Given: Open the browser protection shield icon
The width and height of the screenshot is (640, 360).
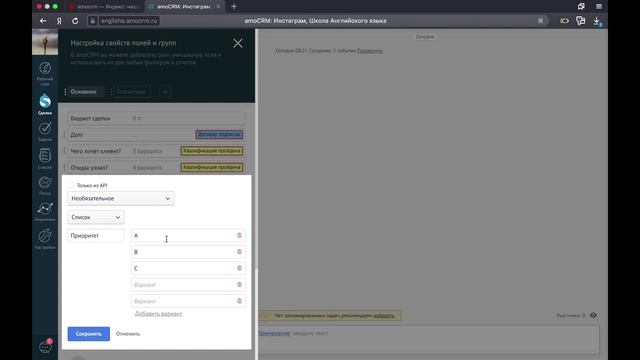Looking at the screenshot, I should (x=580, y=21).
